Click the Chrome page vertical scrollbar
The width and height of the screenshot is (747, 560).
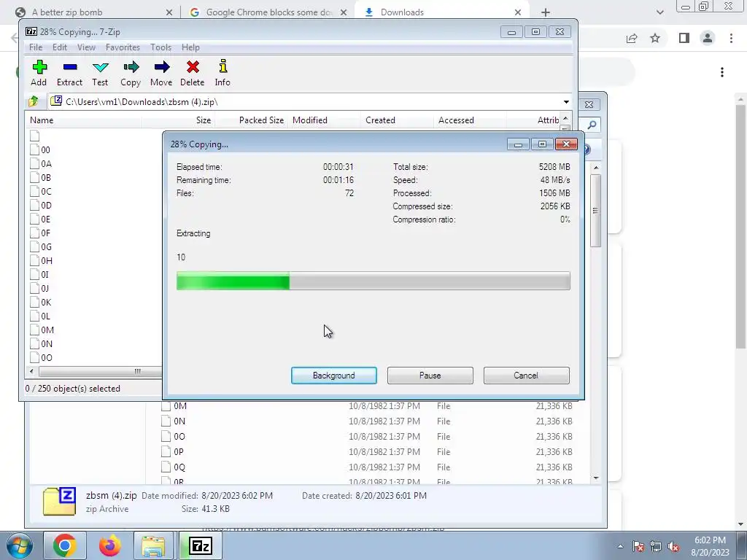coord(741,226)
